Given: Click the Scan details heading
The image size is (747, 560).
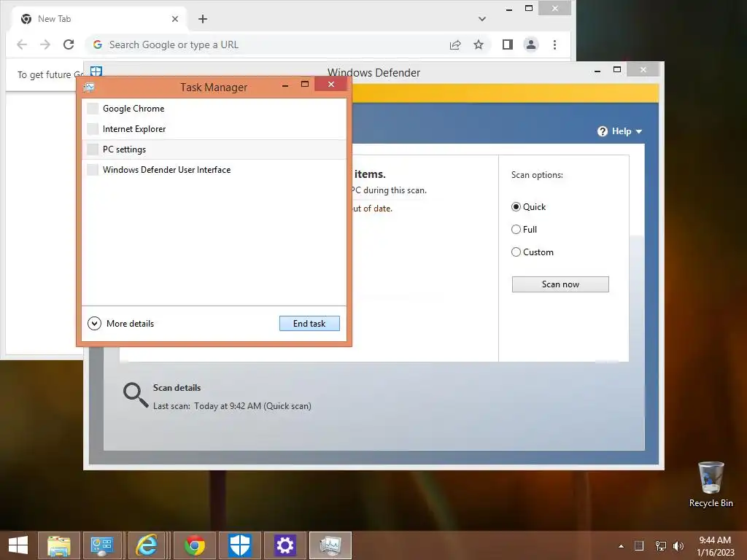Looking at the screenshot, I should (x=177, y=388).
